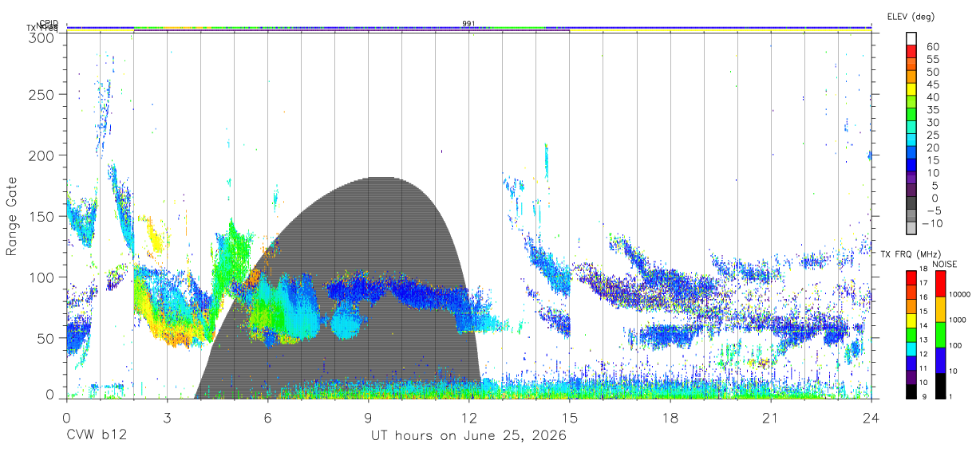
Task: Click the x-axis tick label '24'
Action: (871, 417)
